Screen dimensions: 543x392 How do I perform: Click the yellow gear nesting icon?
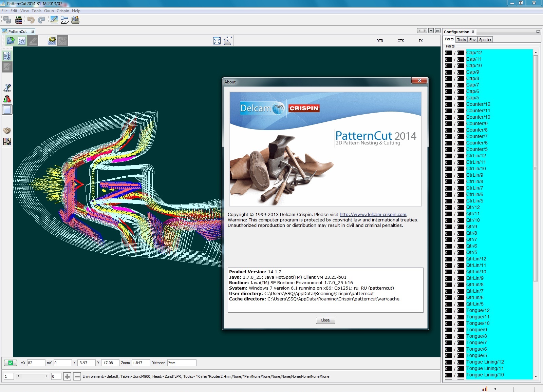[52, 41]
